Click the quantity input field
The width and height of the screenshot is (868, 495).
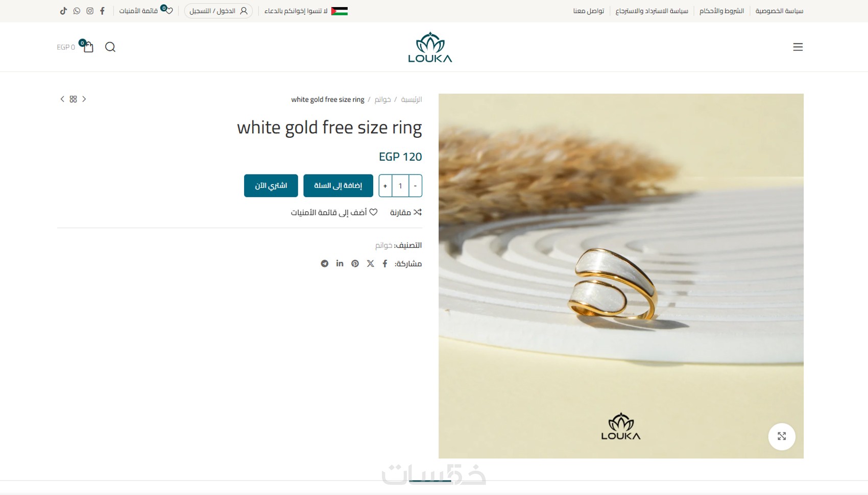click(400, 186)
